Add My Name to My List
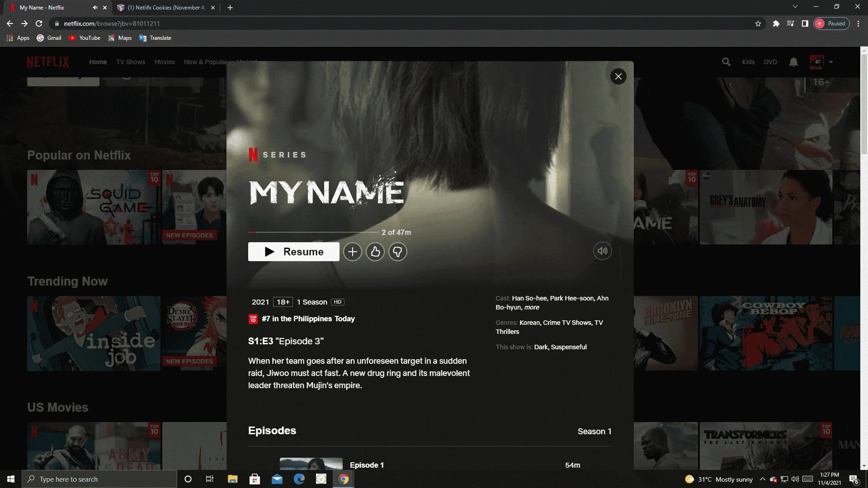 353,252
